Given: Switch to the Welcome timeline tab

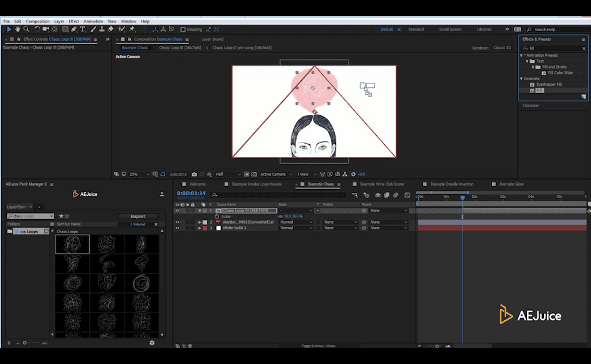Looking at the screenshot, I should (x=198, y=184).
